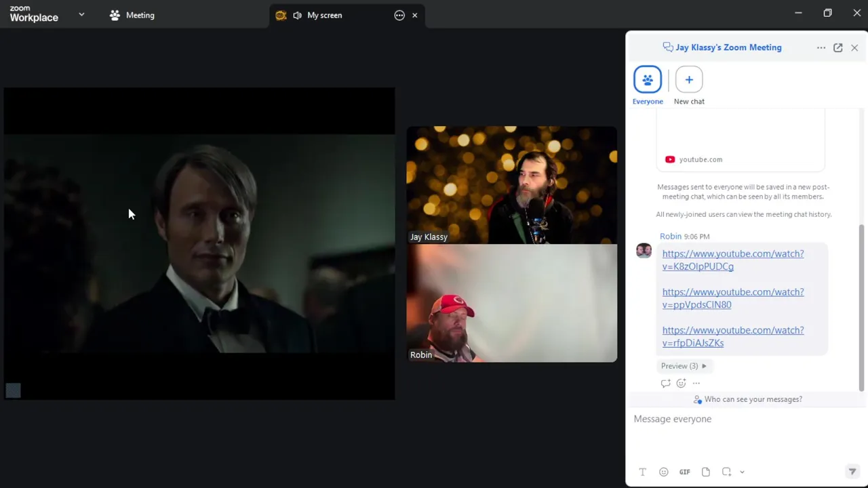Screen dimensions: 868x488
Task: Click the Zoom Workplace logo
Action: pos(34,14)
